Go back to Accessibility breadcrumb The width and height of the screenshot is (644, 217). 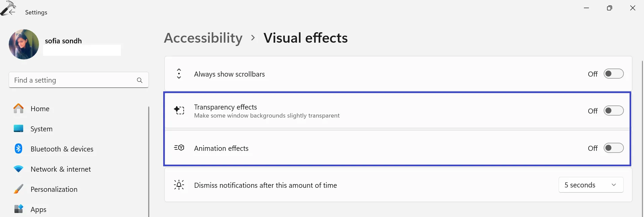click(x=203, y=38)
